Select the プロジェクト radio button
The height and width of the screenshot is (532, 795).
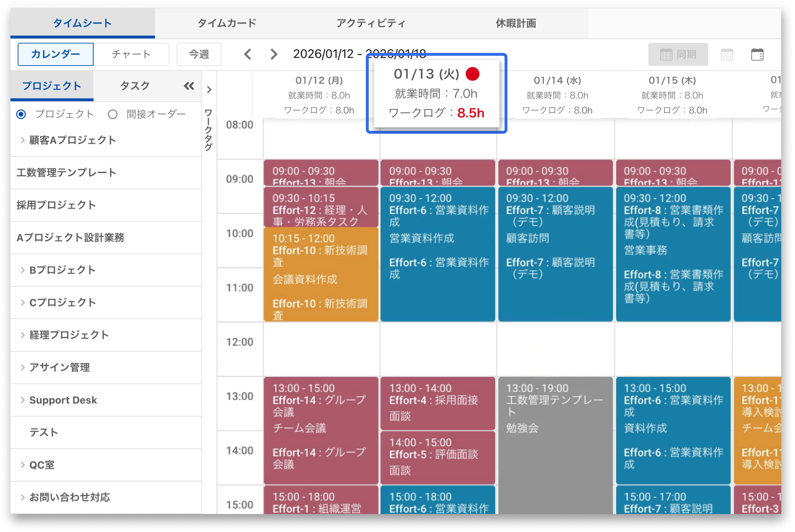tap(21, 114)
